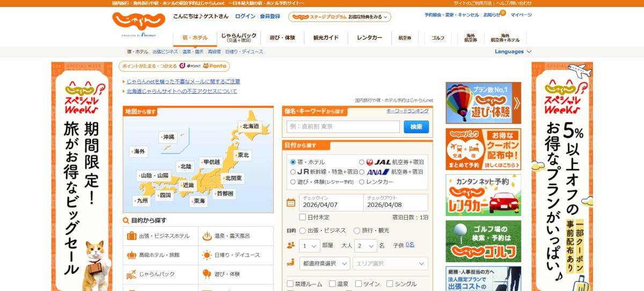
Task: Click the Jalan logo in the header
Action: [x=139, y=22]
